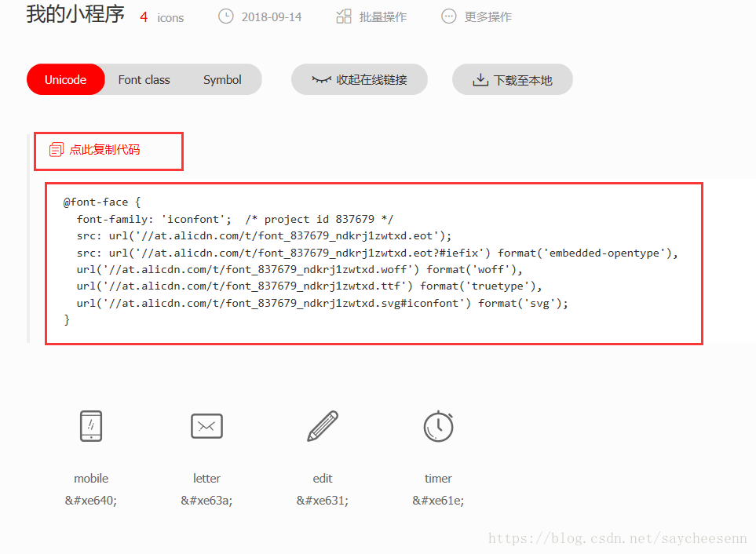Click the 'mobile' icon label
Image resolution: width=756 pixels, height=554 pixels.
pos(91,479)
